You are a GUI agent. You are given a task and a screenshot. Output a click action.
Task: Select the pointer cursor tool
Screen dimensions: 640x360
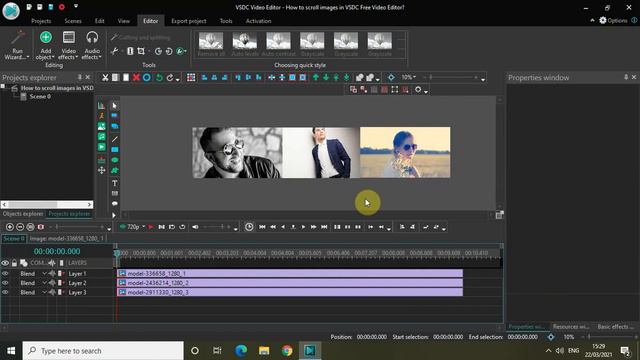(x=115, y=106)
